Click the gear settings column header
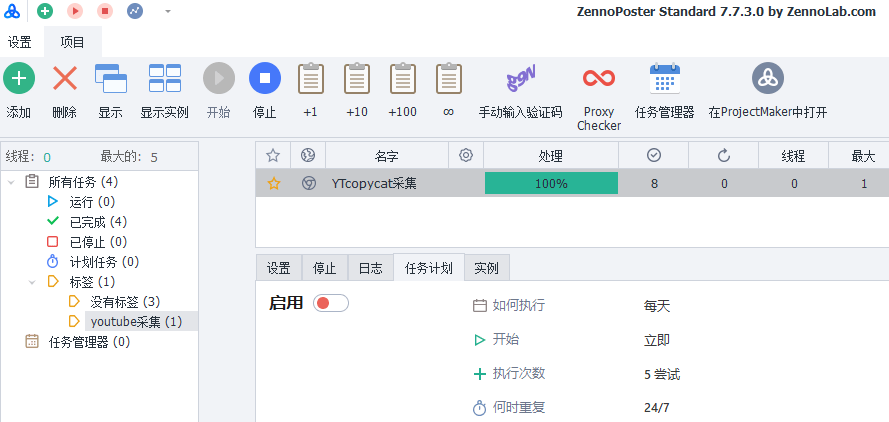 tap(466, 155)
